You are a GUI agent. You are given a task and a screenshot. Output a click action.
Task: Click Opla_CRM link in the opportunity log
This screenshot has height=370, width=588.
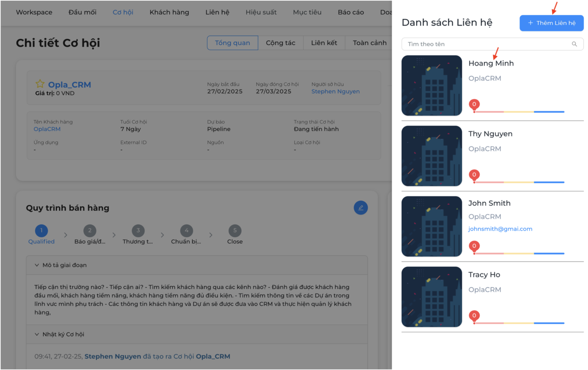point(213,356)
